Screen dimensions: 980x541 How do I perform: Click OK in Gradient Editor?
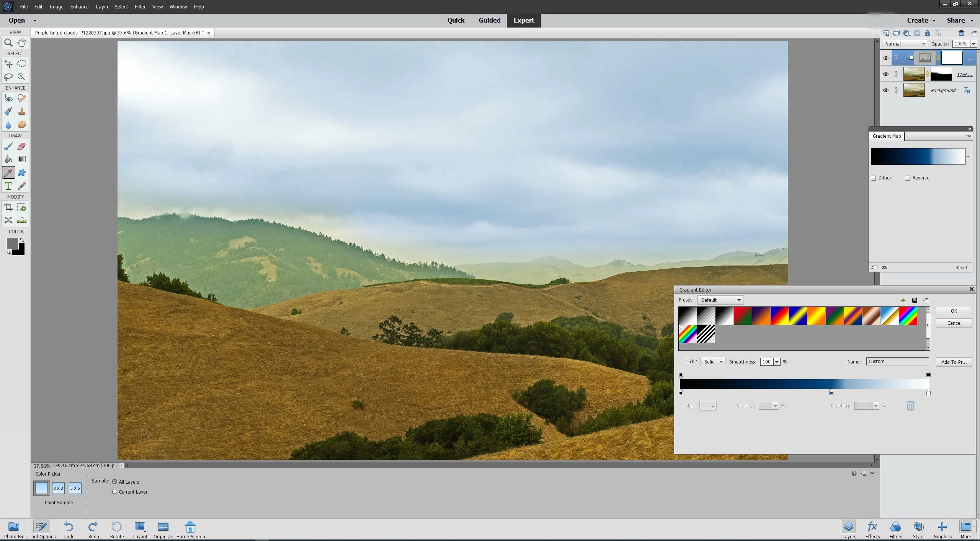click(954, 311)
